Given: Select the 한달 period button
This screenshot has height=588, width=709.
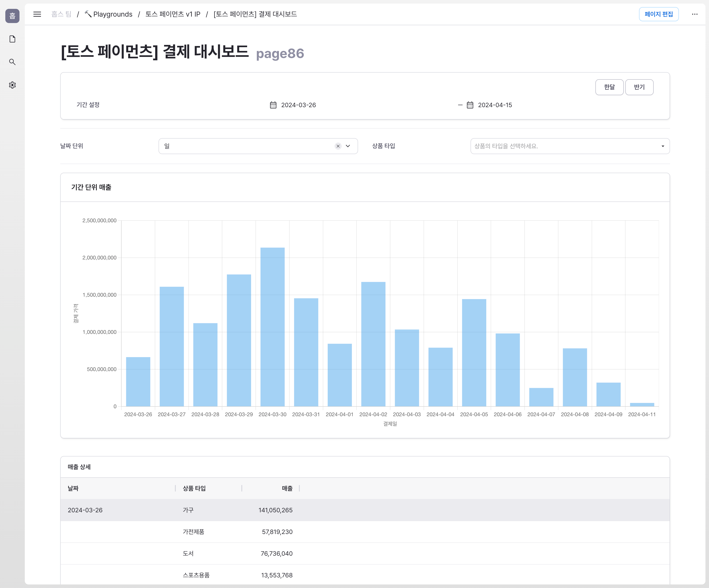Looking at the screenshot, I should pos(609,87).
